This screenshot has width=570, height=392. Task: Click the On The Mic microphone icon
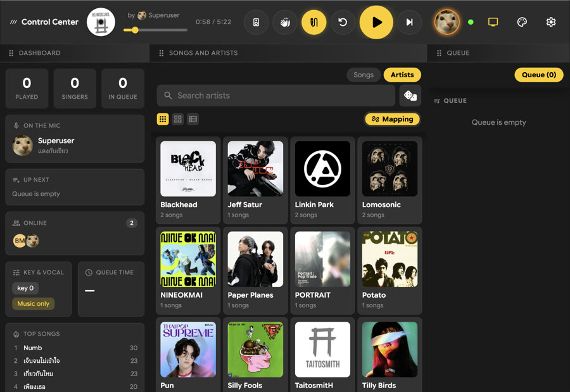click(16, 125)
